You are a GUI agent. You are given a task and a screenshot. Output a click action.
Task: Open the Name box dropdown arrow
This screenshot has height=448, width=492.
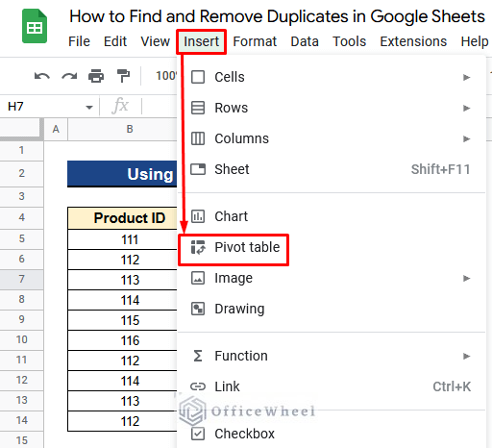click(x=89, y=107)
